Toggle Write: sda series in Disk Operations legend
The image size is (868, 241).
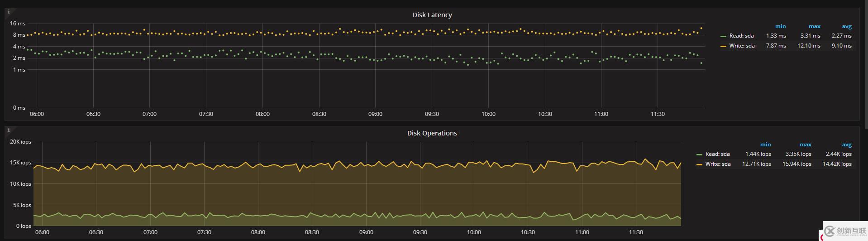point(718,164)
